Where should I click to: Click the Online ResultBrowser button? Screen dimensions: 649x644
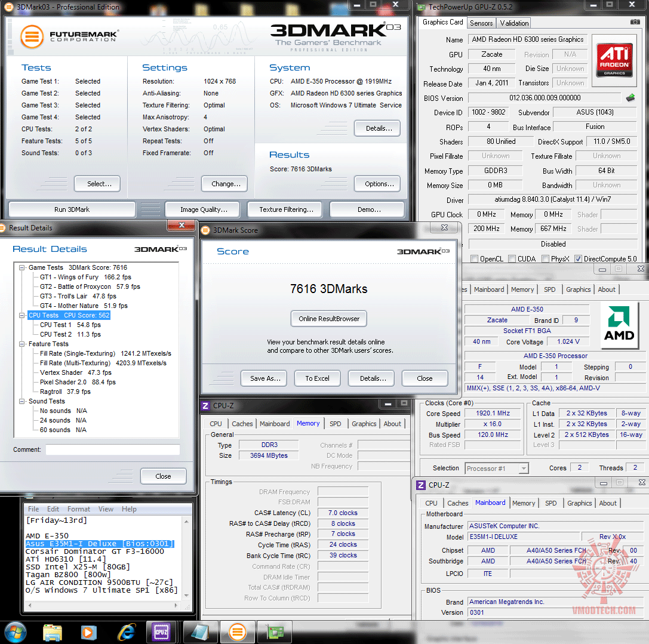tap(329, 319)
